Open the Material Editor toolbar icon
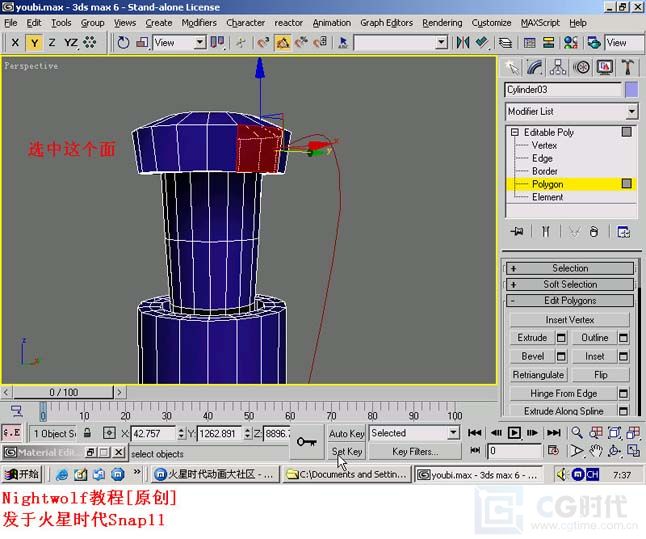 [571, 42]
